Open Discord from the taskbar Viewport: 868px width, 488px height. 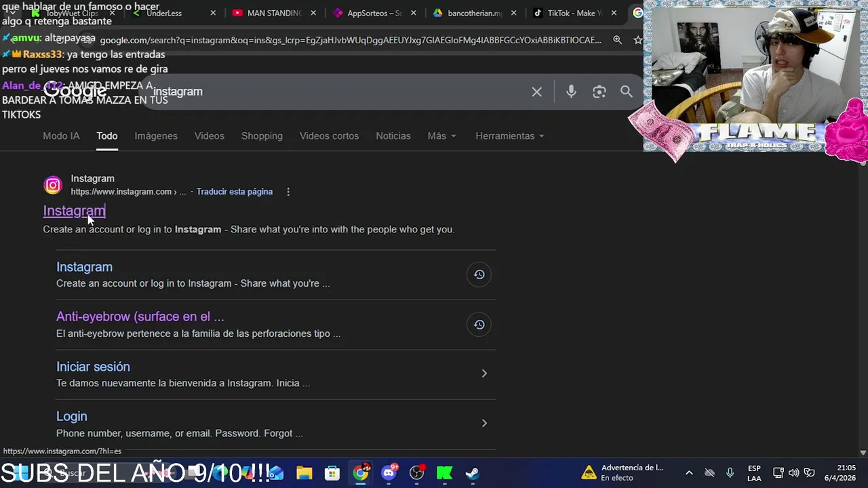pos(389,472)
